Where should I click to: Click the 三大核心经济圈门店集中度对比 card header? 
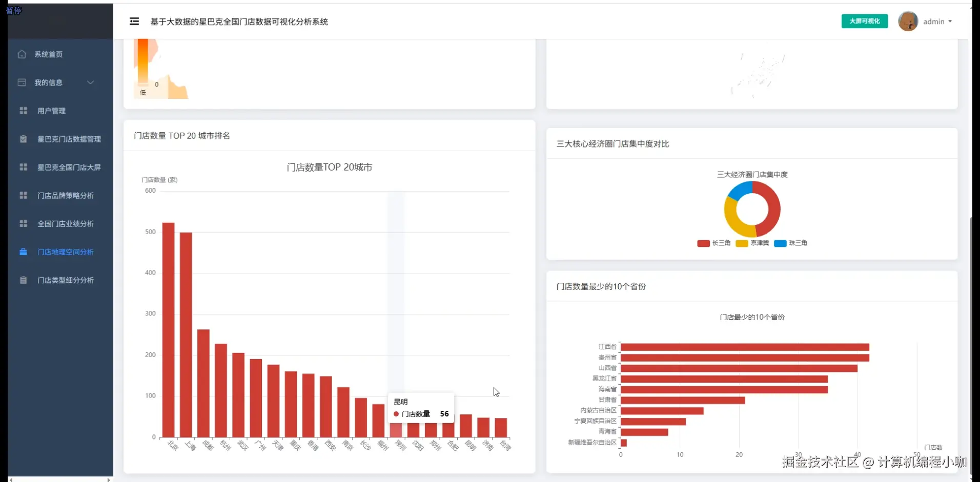[x=612, y=144]
